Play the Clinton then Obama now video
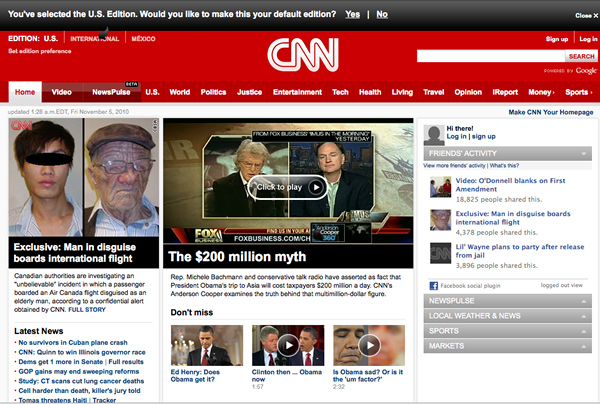The image size is (600, 404). click(288, 345)
